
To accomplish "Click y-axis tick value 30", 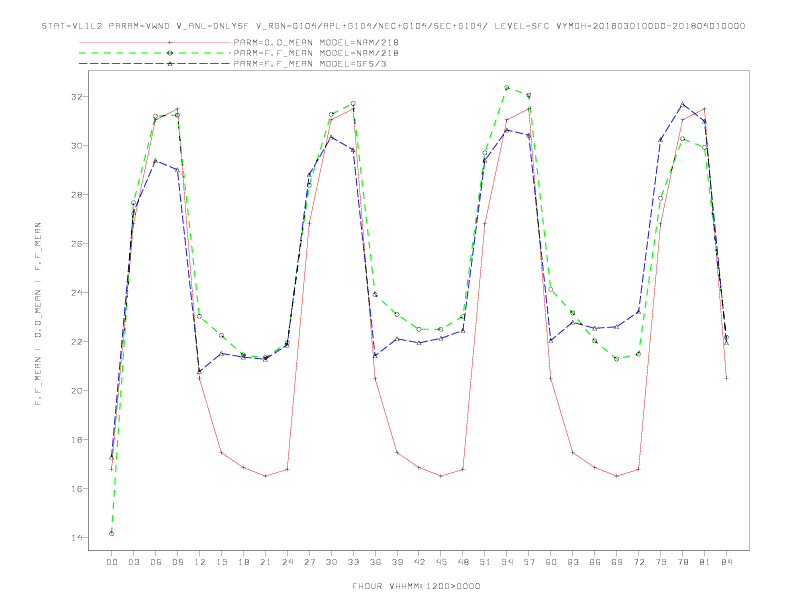I will 76,145.
